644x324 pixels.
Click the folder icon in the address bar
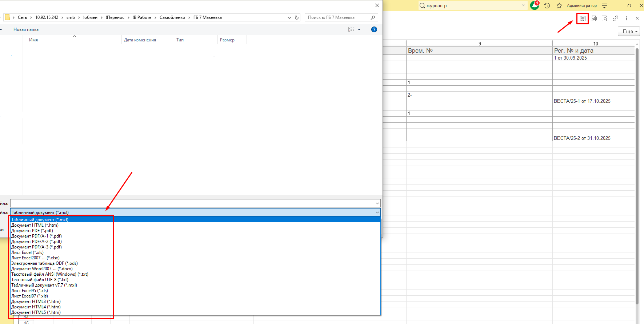7,17
